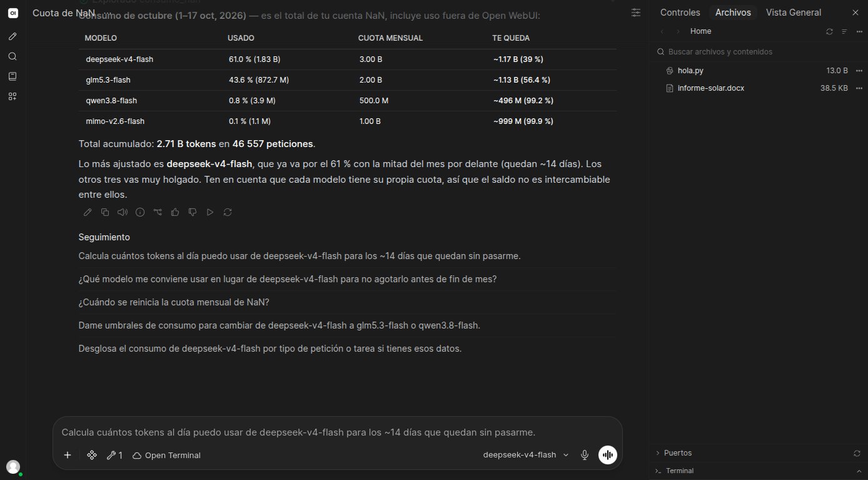Screen dimensions: 868x480
Task: Toggle the Open Terminal option
Action: 166,455
